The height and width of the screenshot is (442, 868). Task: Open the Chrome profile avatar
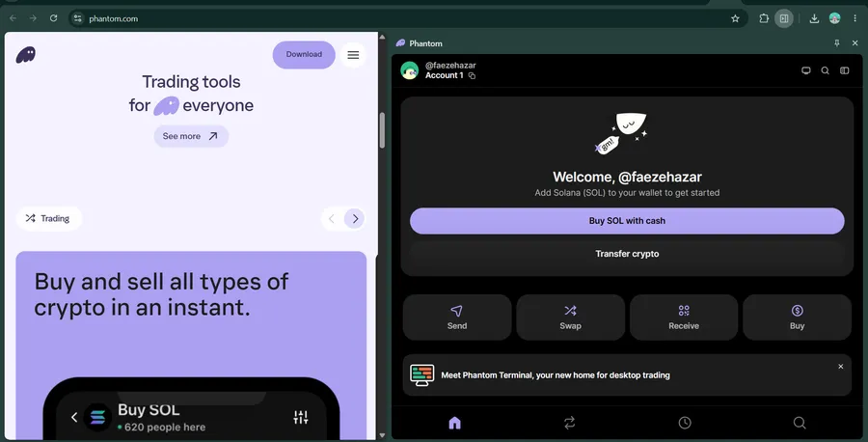click(x=835, y=18)
